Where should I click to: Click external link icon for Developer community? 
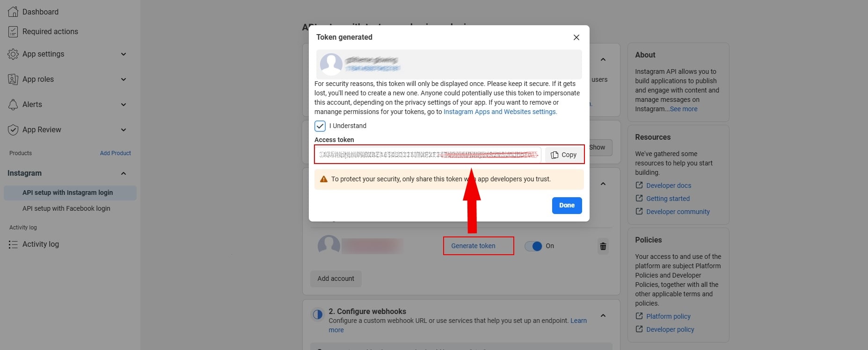pyautogui.click(x=639, y=211)
